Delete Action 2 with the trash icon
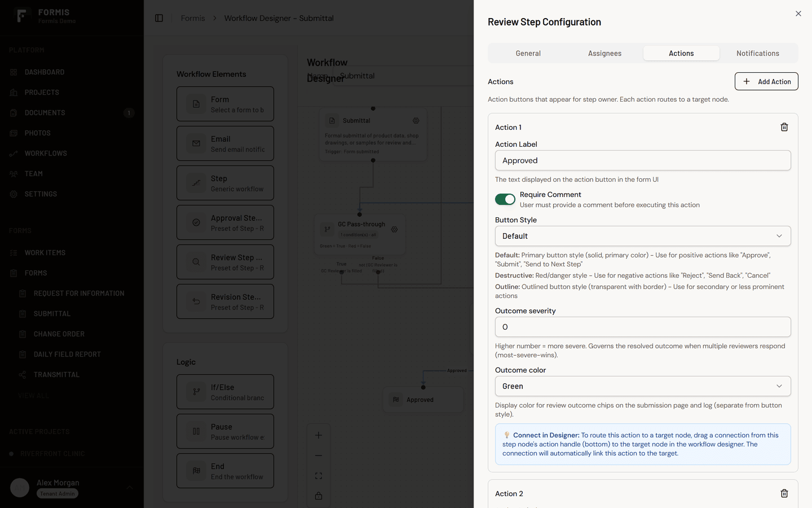 (x=784, y=493)
